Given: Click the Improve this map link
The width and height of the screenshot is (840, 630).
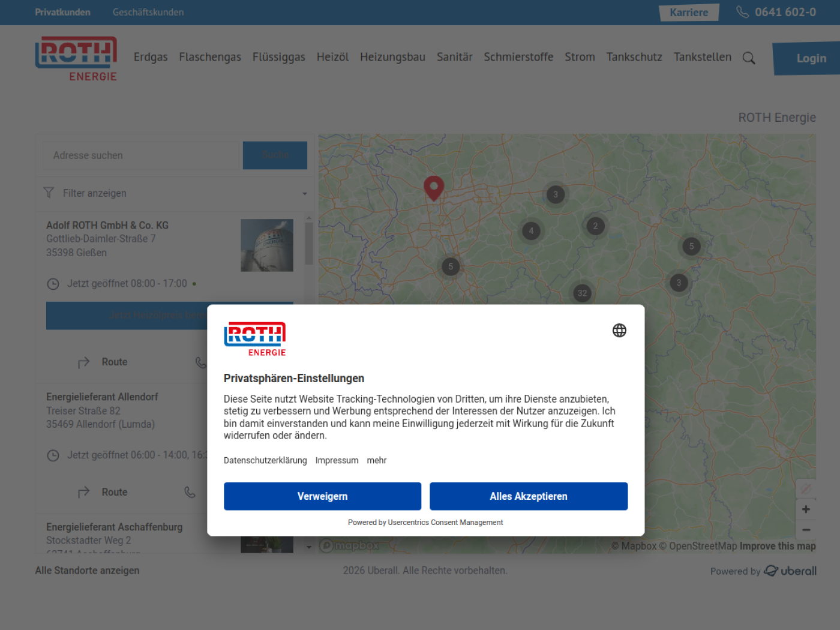Looking at the screenshot, I should coord(778,546).
